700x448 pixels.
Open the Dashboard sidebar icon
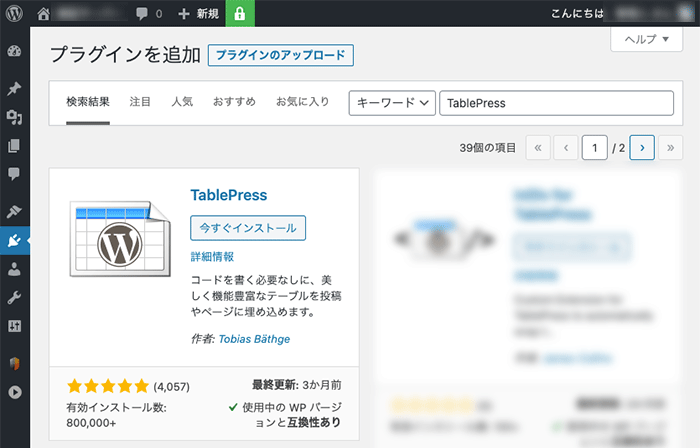click(x=14, y=51)
